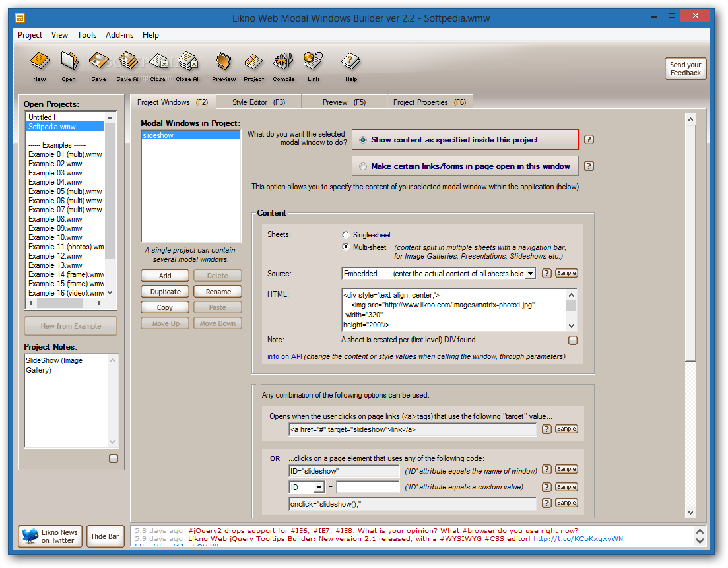Click the ellipsis icon beside the Note
This screenshot has height=568, width=728.
[x=573, y=340]
